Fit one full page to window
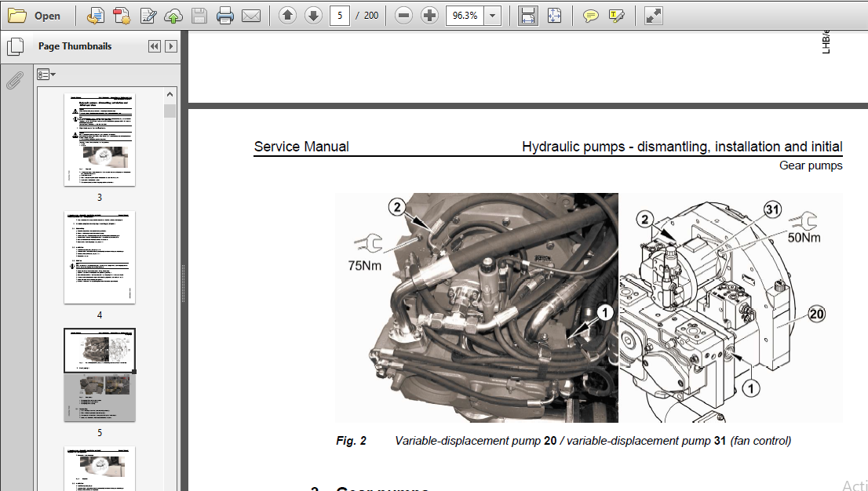The image size is (868, 491). click(554, 16)
